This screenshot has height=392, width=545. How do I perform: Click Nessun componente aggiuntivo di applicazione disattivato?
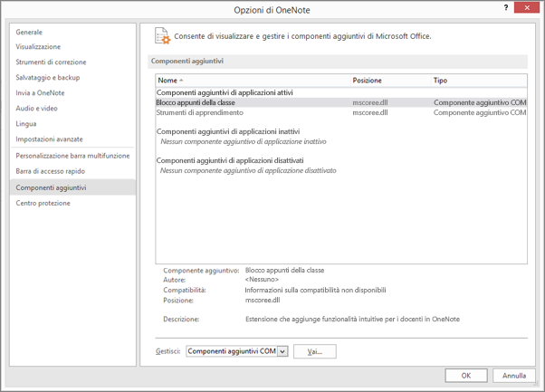[x=248, y=170]
